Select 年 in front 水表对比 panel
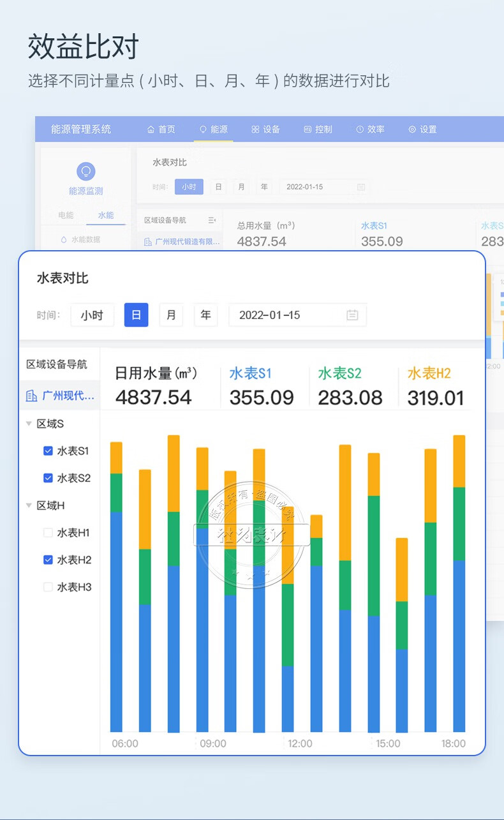 pos(205,315)
